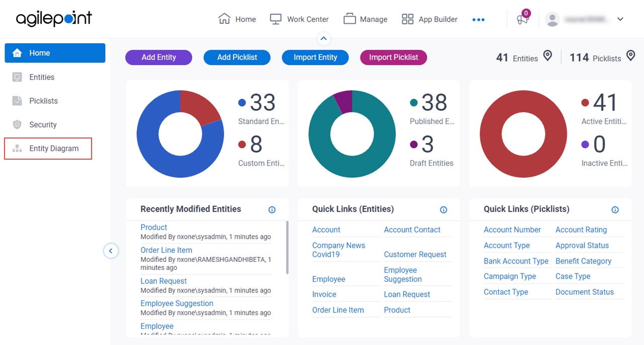Click the Entities sidebar icon
Image resolution: width=644 pixels, height=345 pixels.
coord(17,77)
